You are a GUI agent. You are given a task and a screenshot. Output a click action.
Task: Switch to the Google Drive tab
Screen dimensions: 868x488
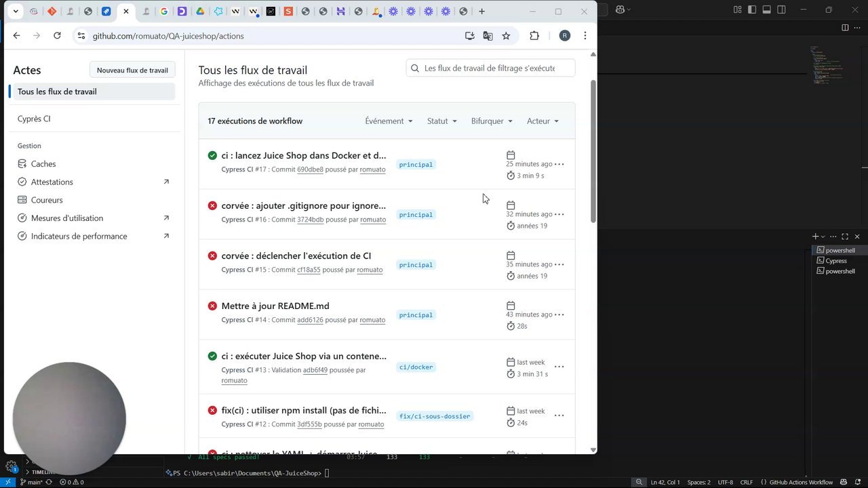point(200,12)
